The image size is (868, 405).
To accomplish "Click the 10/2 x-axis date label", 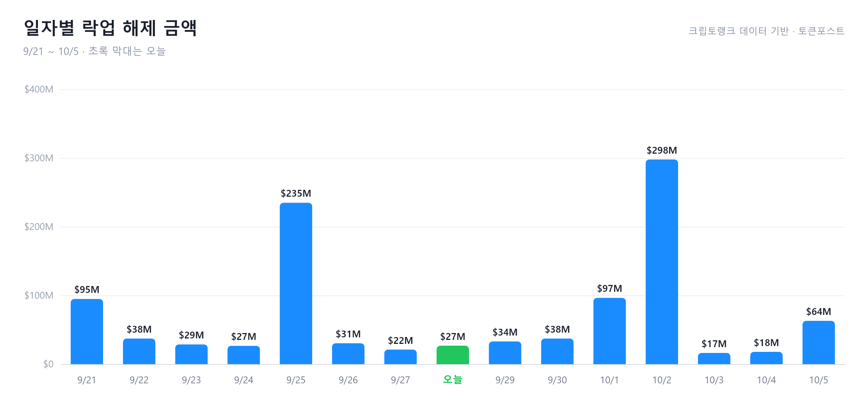I will pos(661,380).
